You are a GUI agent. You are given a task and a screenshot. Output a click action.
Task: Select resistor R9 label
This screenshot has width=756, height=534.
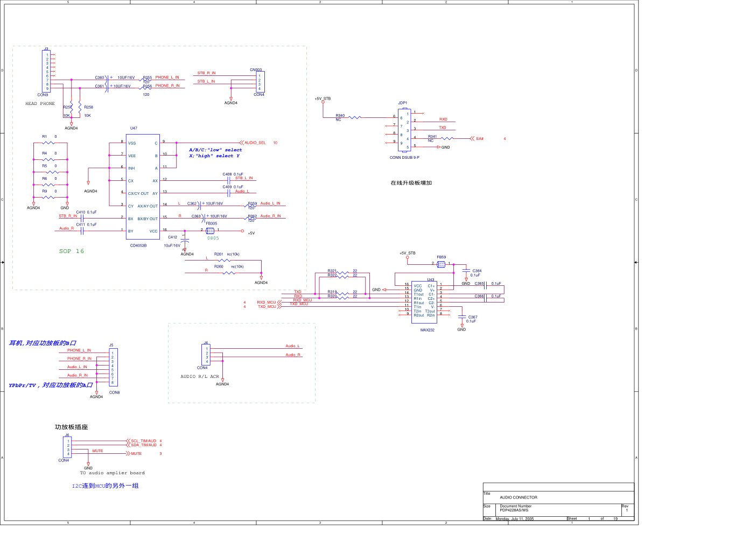point(45,191)
